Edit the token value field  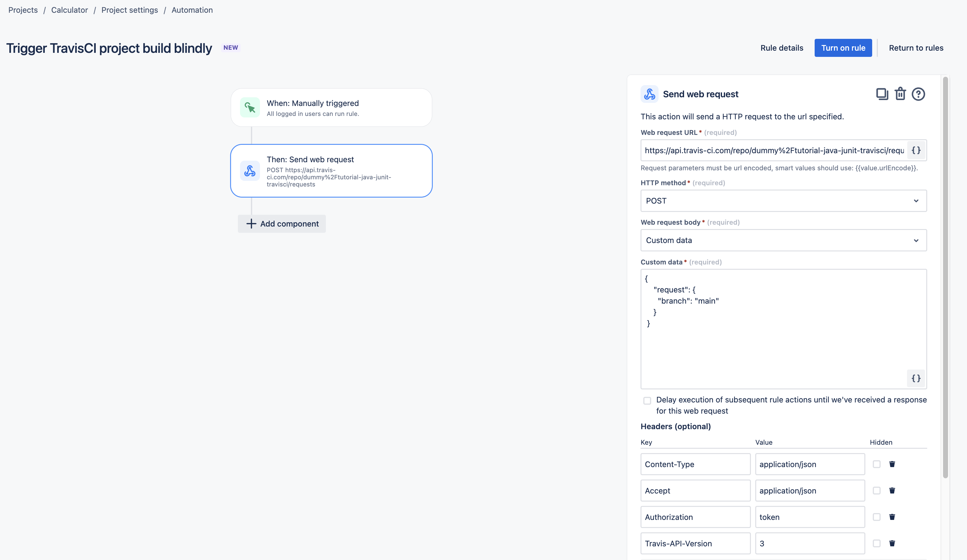[x=810, y=517]
